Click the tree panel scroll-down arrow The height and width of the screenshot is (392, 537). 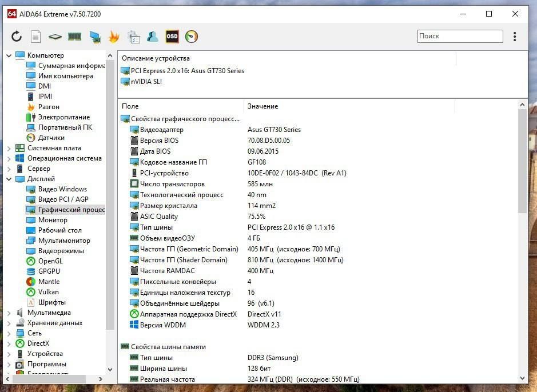[110, 369]
